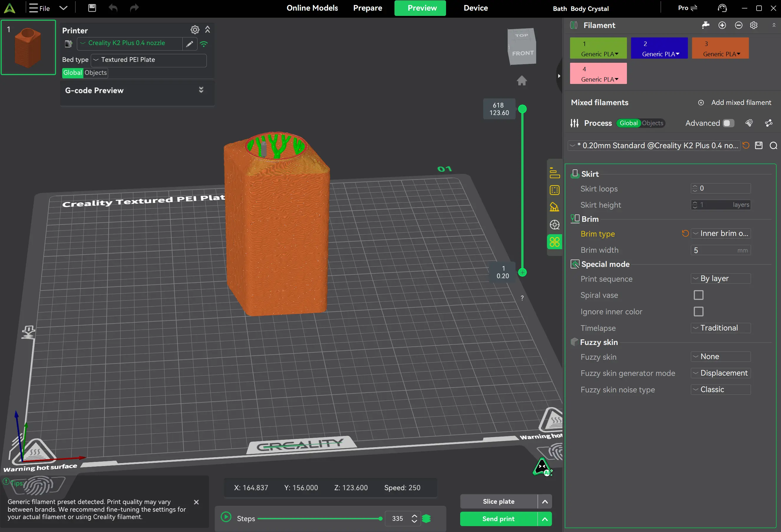Reset view with the home icon

[x=521, y=81]
